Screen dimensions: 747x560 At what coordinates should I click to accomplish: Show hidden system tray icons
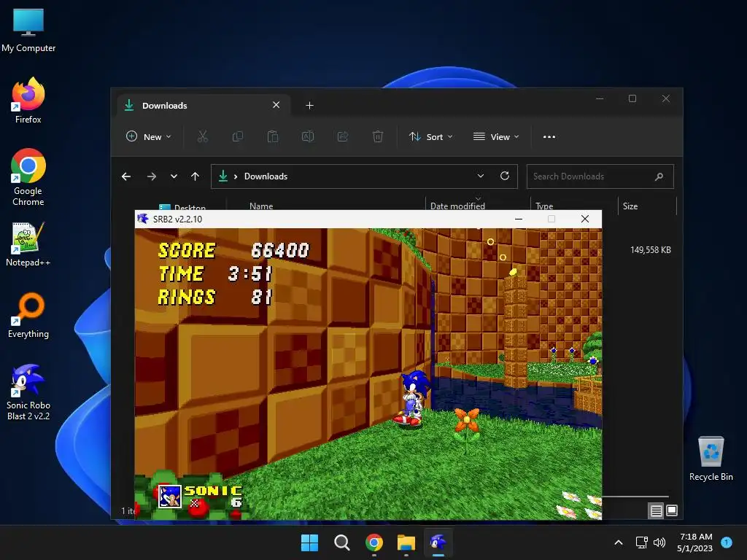(619, 542)
